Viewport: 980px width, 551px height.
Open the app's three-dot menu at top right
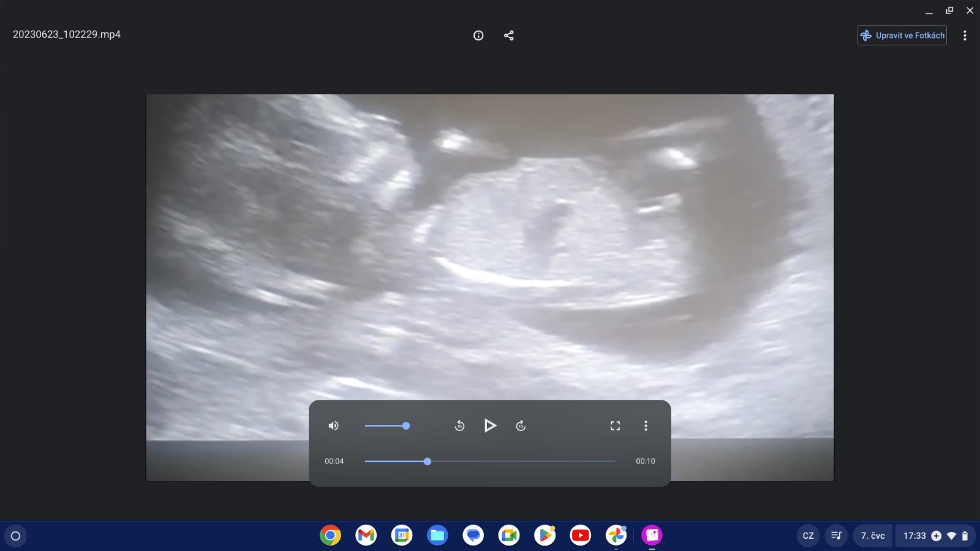[965, 36]
